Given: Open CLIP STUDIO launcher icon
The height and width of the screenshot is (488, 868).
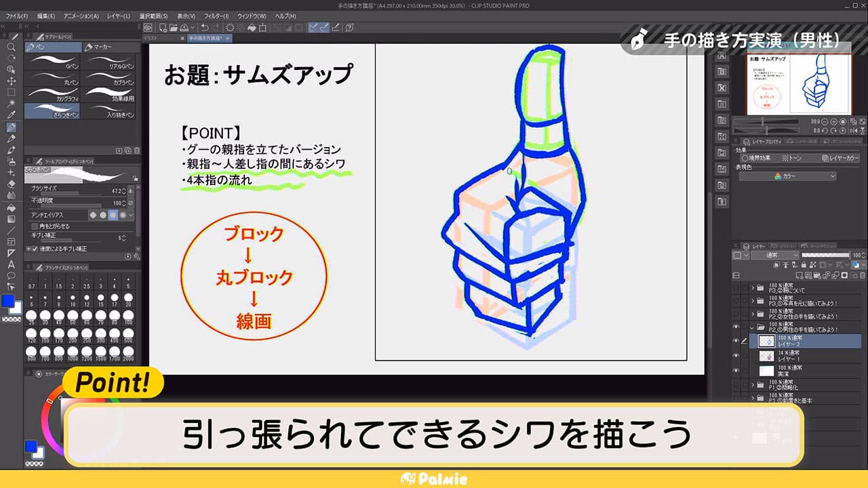Looking at the screenshot, I should [x=148, y=28].
